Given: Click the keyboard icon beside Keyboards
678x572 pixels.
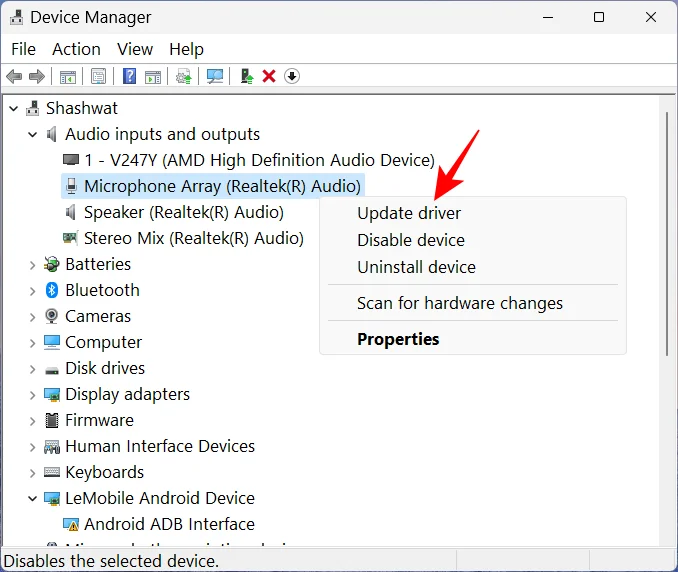Looking at the screenshot, I should 52,472.
